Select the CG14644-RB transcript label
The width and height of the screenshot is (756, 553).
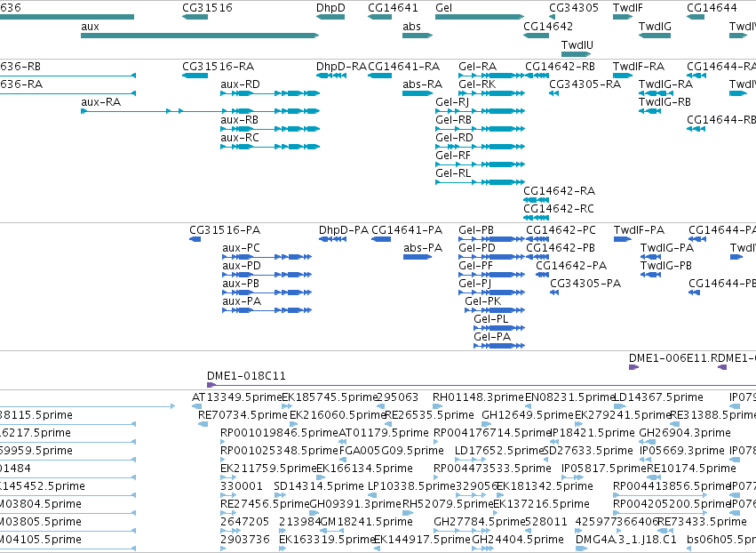tap(721, 120)
